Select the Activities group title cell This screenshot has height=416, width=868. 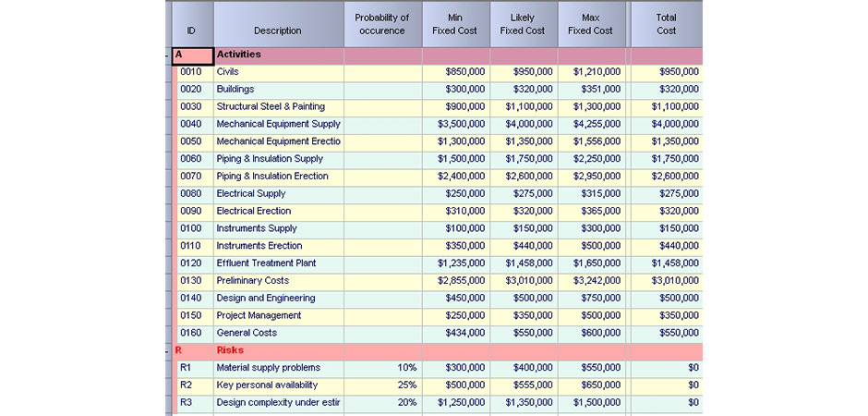(x=277, y=55)
